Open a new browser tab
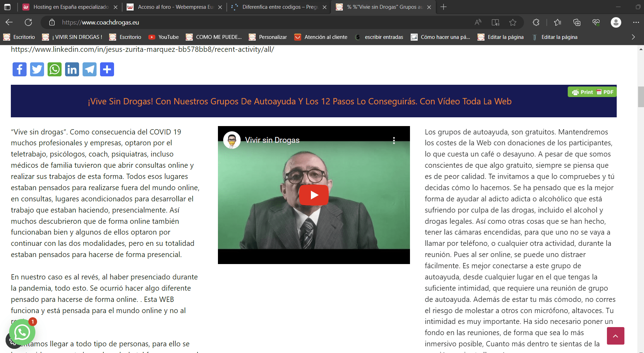Image resolution: width=644 pixels, height=353 pixels. click(444, 7)
